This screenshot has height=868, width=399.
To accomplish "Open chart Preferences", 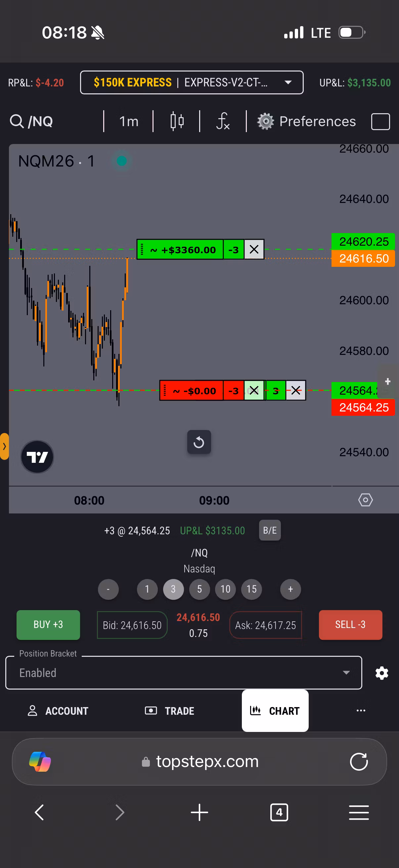I will pos(306,121).
